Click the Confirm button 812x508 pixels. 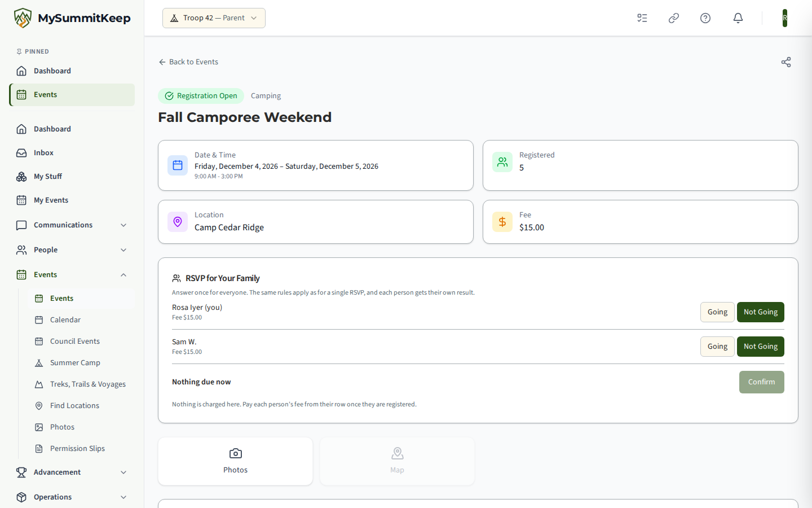click(761, 382)
